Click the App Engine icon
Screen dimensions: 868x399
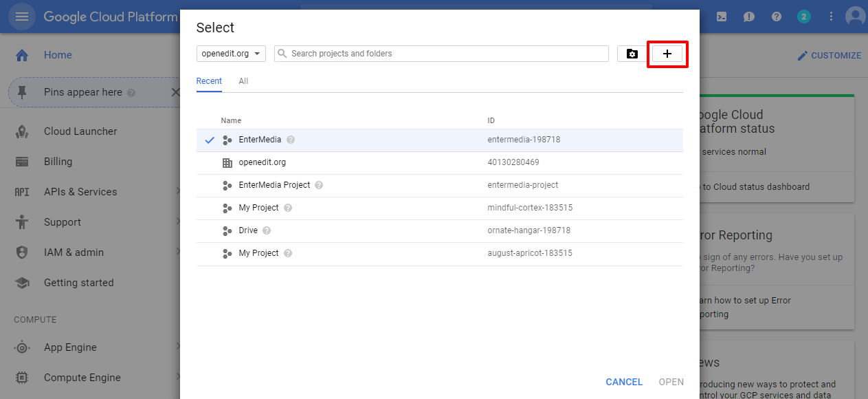pos(22,347)
